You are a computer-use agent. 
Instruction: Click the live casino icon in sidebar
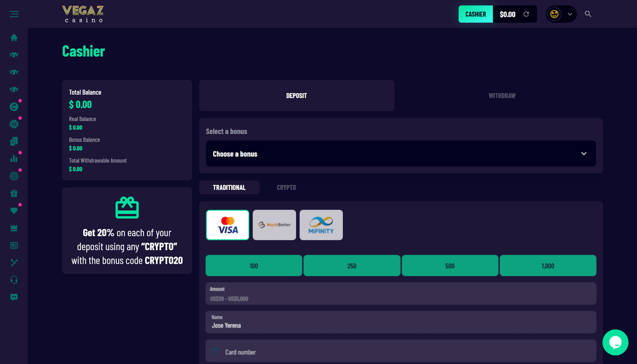(x=14, y=141)
